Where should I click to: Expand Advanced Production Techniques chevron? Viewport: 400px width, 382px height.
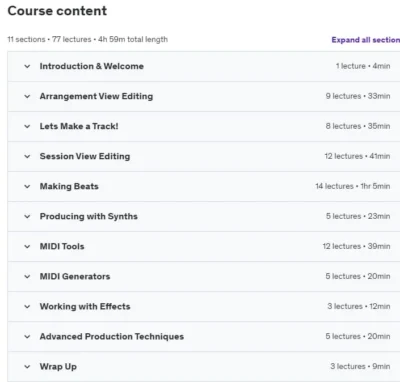pyautogui.click(x=27, y=336)
